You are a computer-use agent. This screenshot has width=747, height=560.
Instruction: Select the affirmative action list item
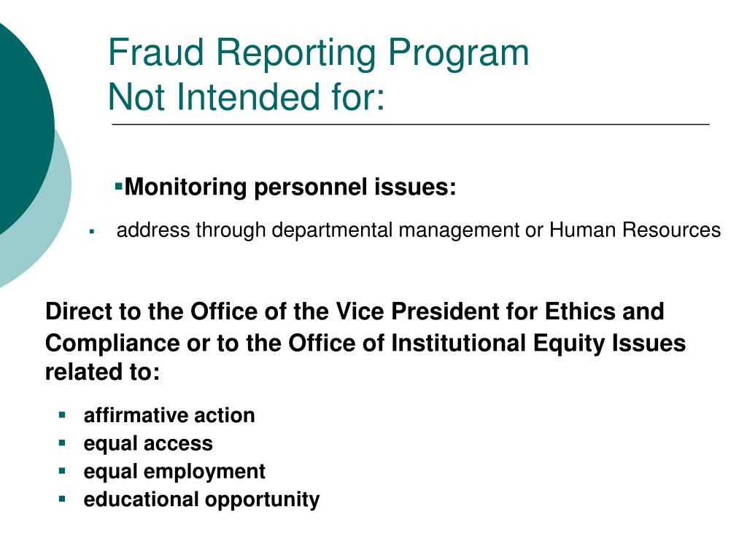click(169, 415)
